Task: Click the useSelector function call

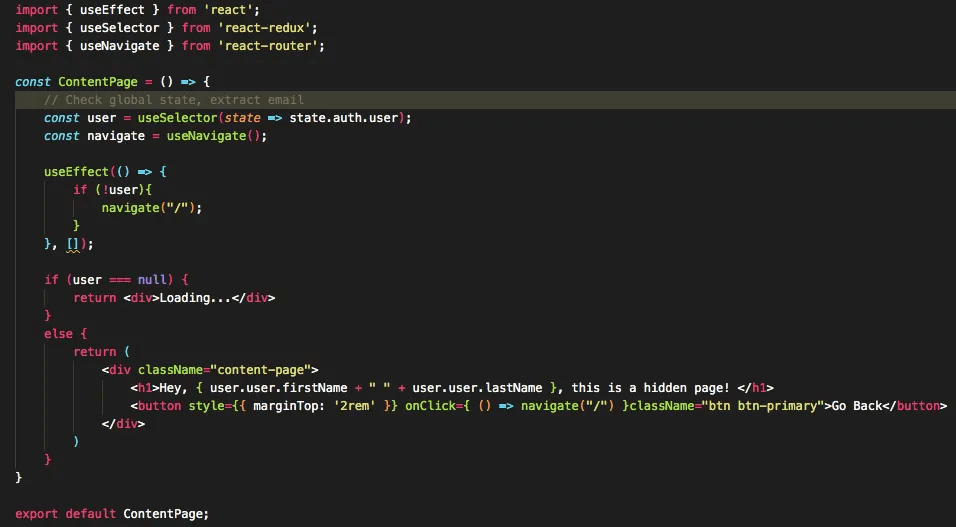Action: pyautogui.click(x=177, y=117)
